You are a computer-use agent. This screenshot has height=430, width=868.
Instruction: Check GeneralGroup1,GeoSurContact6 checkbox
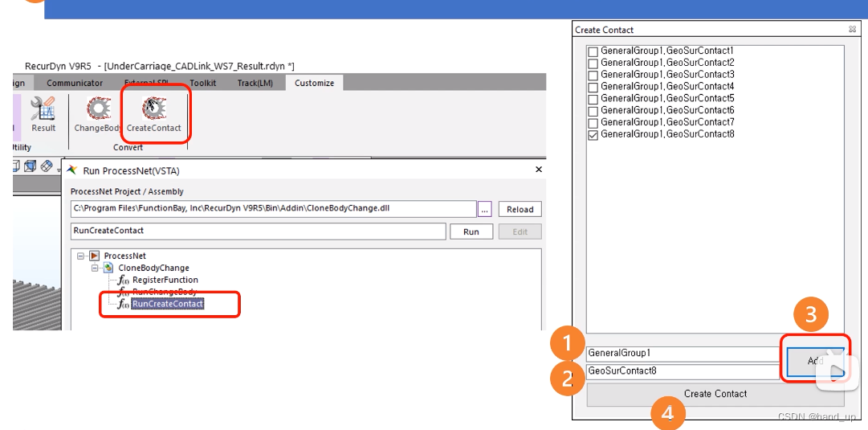coord(593,111)
